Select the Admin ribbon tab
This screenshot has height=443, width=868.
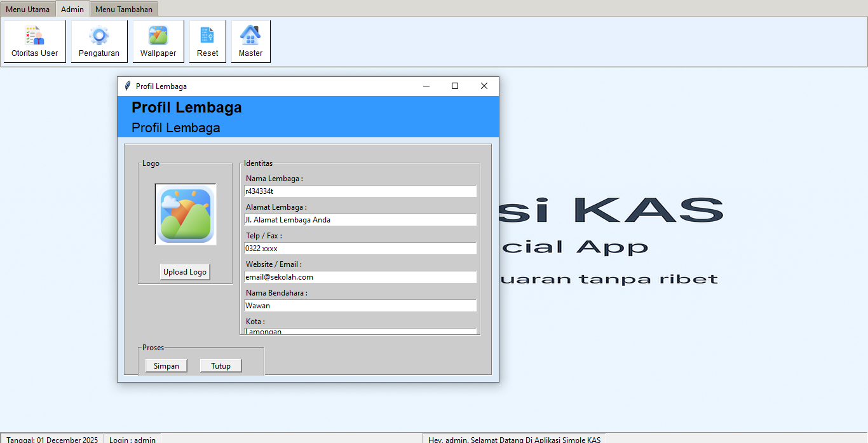pyautogui.click(x=72, y=9)
